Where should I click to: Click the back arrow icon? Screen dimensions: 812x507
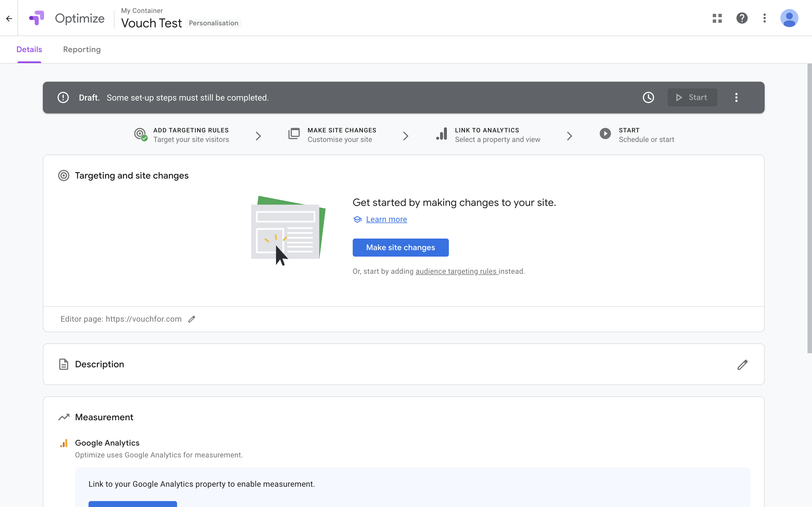[9, 18]
